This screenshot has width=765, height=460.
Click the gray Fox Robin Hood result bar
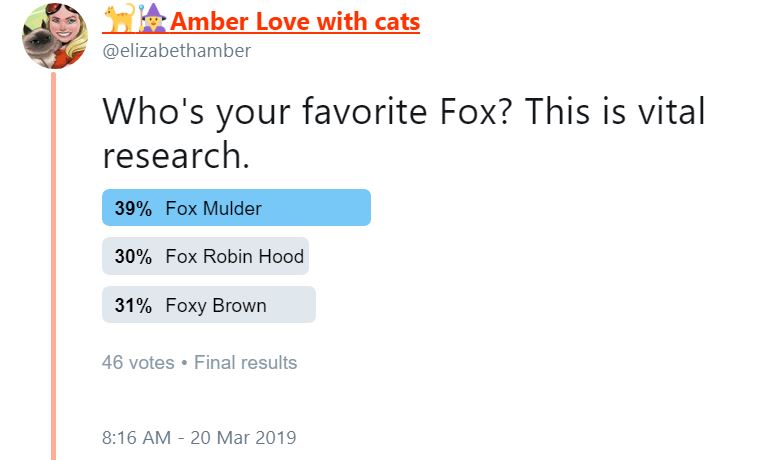coord(205,256)
